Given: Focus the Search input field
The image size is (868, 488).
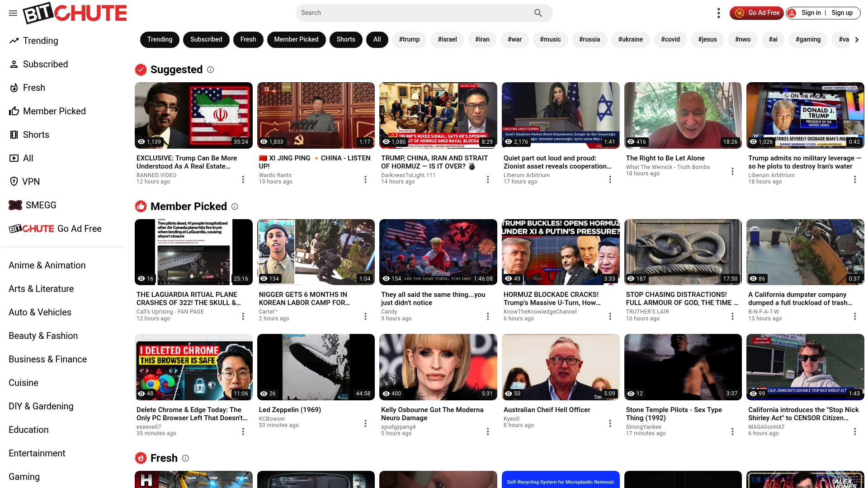Looking at the screenshot, I should [x=415, y=13].
